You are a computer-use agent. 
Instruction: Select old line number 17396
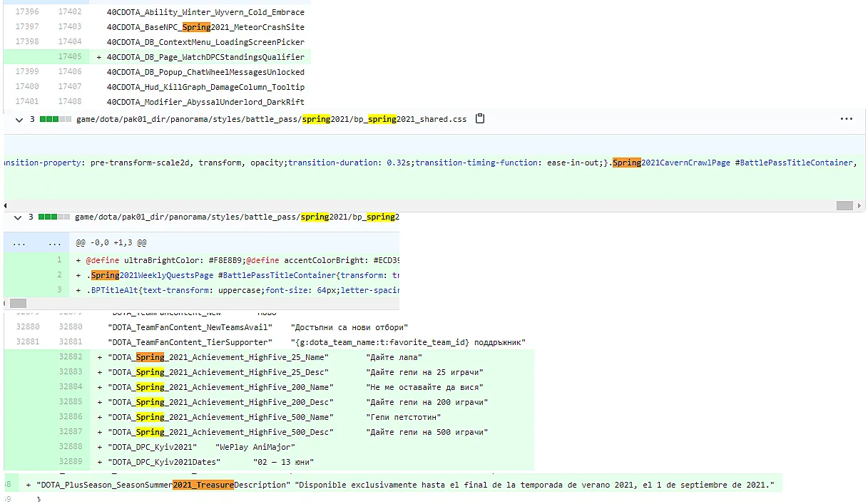[x=26, y=12]
